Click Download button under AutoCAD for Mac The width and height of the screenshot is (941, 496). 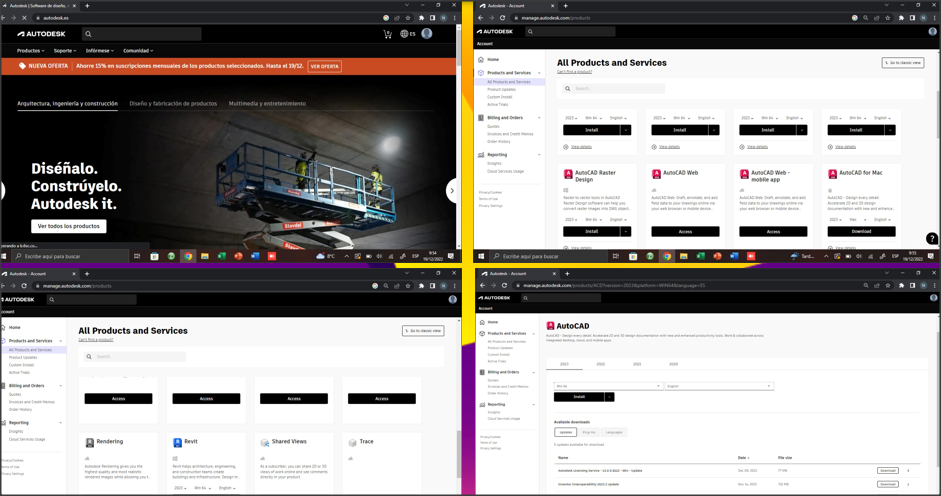click(860, 231)
